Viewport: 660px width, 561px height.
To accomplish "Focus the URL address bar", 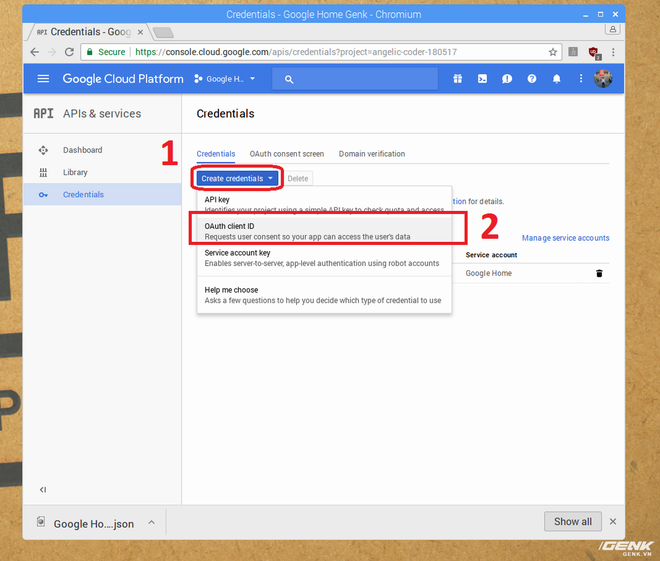I will [x=321, y=52].
